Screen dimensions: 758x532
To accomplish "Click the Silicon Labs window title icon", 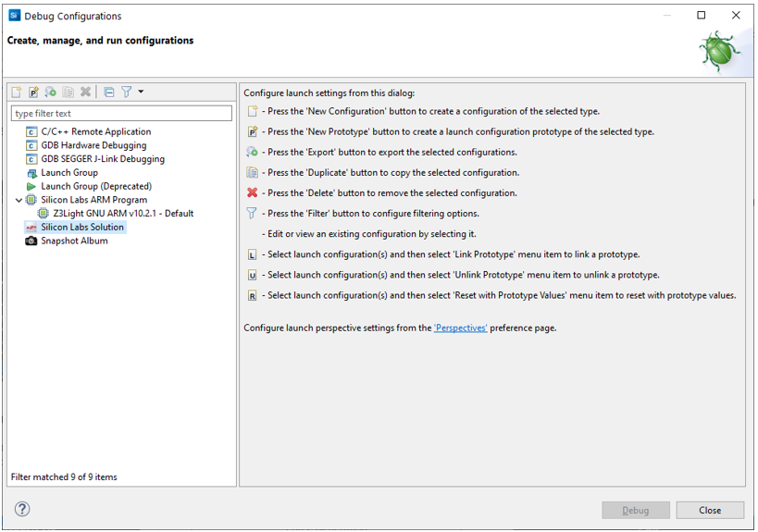I will pyautogui.click(x=15, y=16).
